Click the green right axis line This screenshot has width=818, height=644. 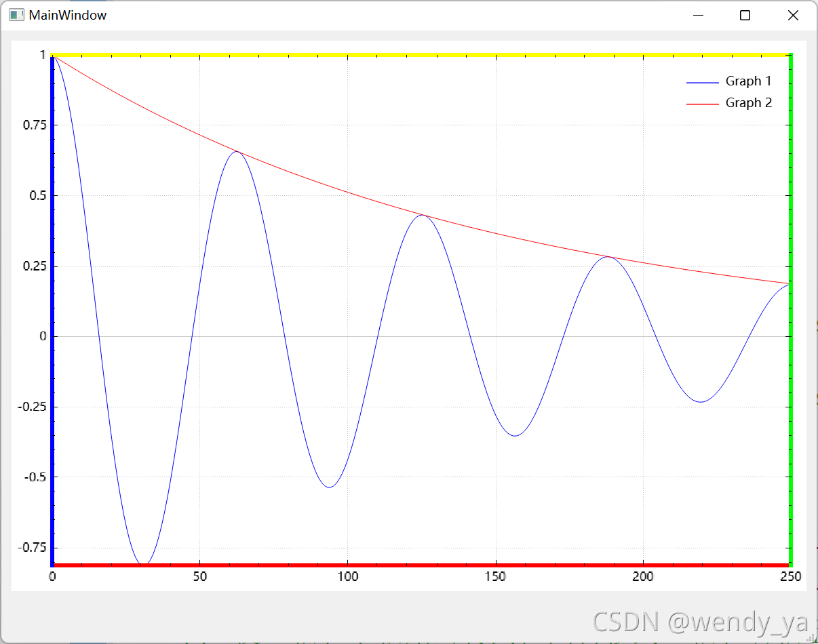[x=792, y=309]
